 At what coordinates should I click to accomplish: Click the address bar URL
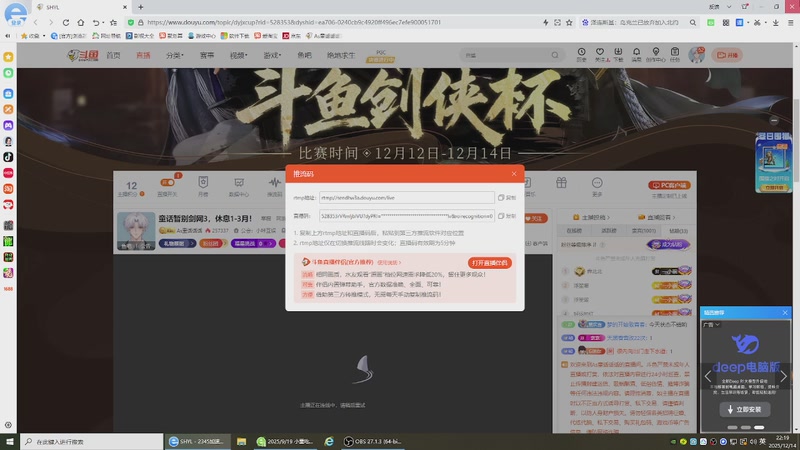294,22
